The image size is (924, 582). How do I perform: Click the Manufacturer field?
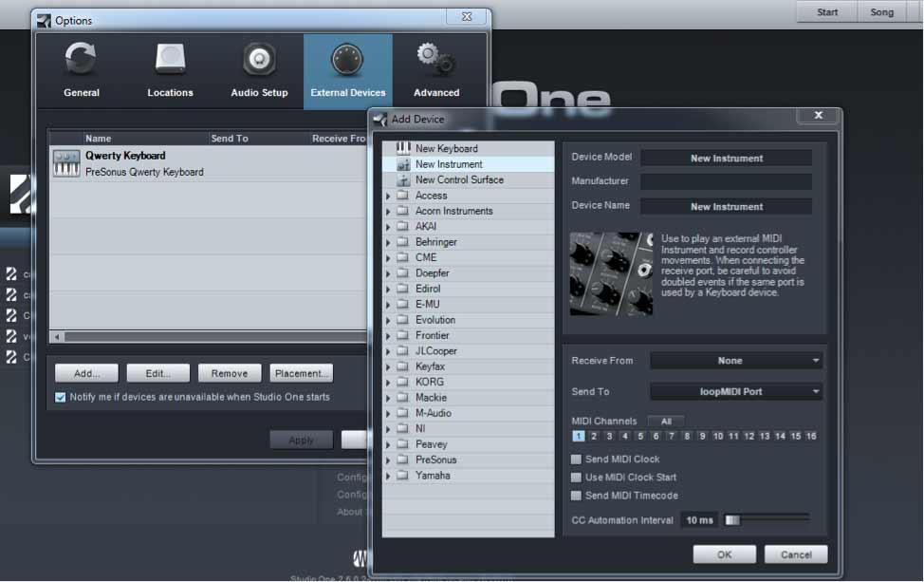pos(726,181)
